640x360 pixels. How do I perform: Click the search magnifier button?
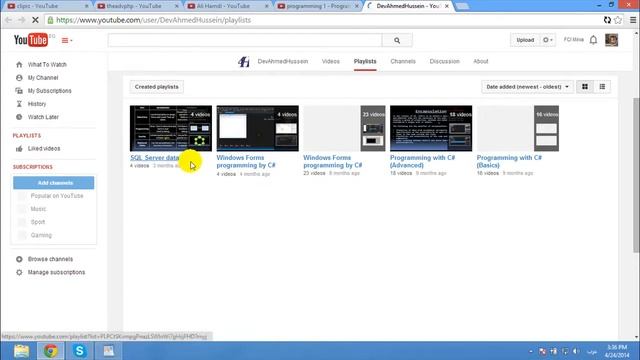[397, 40]
